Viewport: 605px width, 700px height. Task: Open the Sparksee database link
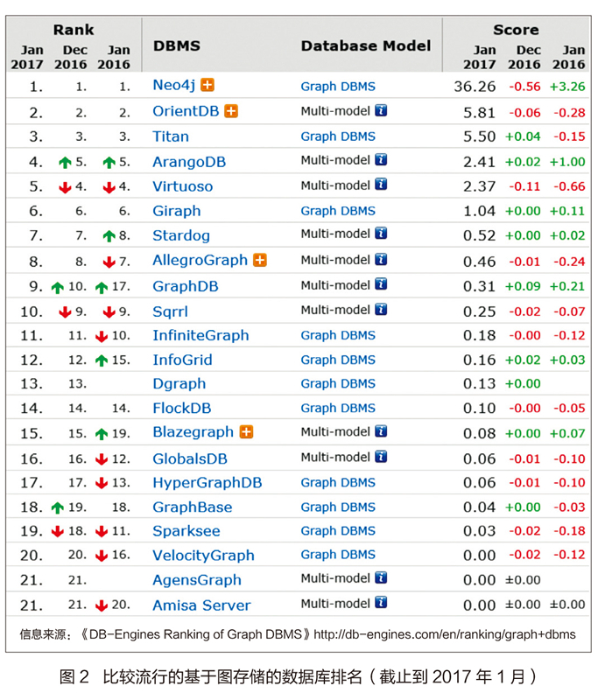(186, 531)
